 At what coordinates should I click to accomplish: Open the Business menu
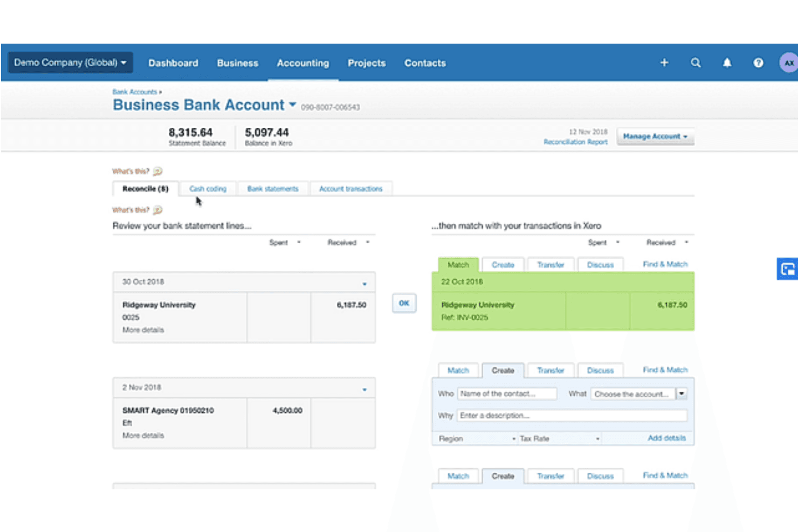(x=238, y=63)
